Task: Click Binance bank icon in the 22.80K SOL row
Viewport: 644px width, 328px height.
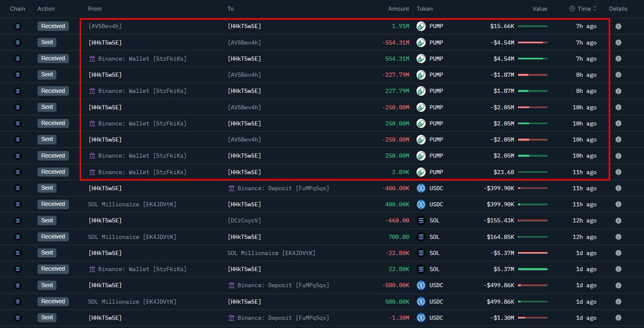Action: [x=92, y=269]
